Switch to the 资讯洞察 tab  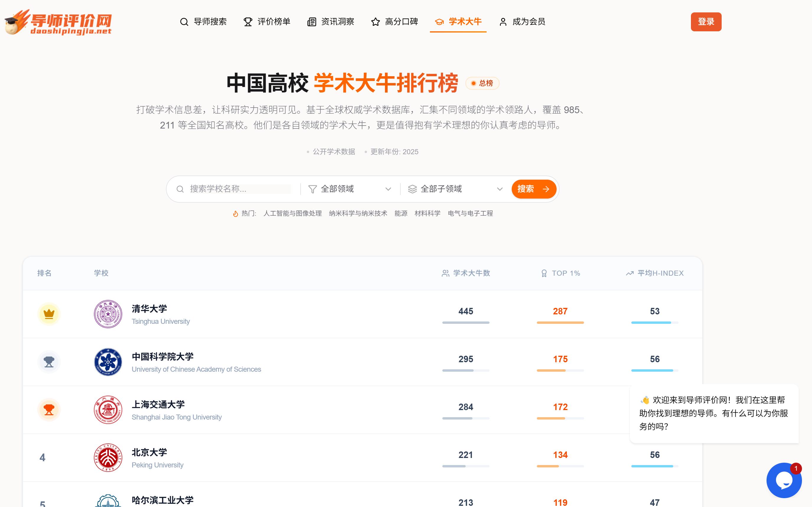tap(331, 22)
